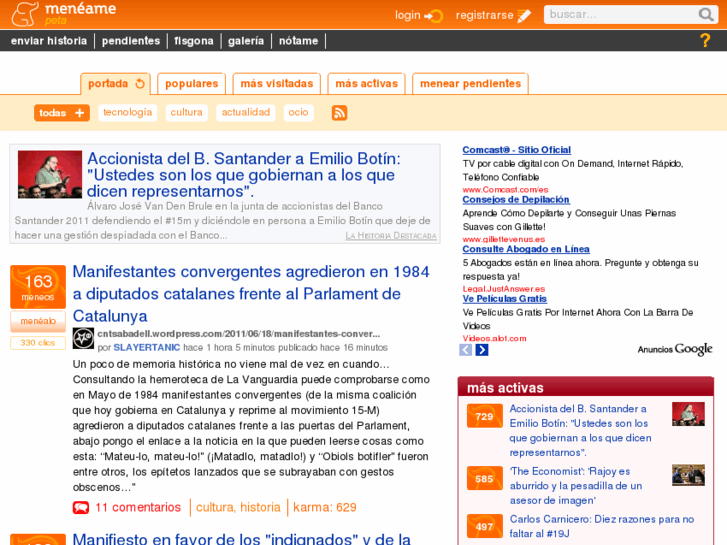Click www.Comcast.com/es URL
The height and width of the screenshot is (545, 727).
coord(505,190)
